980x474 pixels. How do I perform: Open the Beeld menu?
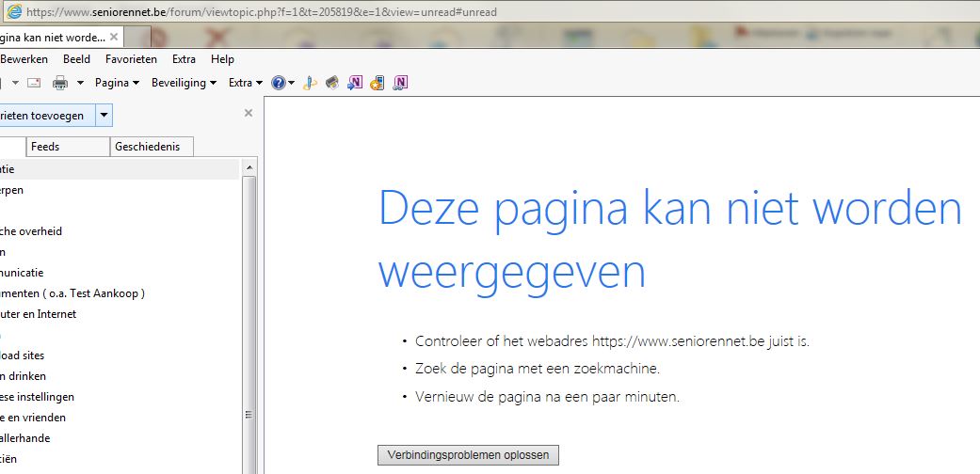click(76, 59)
